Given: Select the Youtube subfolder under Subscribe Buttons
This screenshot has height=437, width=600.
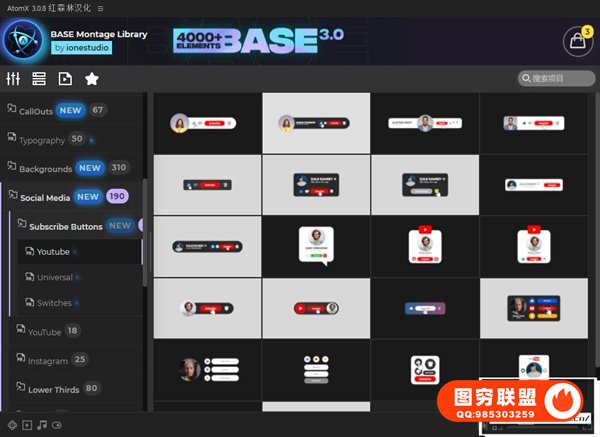Looking at the screenshot, I should pyautogui.click(x=53, y=252).
